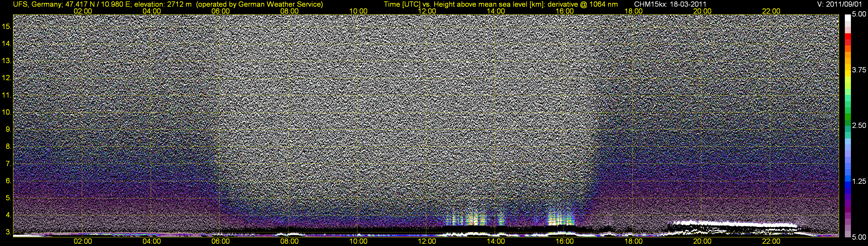Click the version label 'V: 2011/09/01'

pos(840,4)
